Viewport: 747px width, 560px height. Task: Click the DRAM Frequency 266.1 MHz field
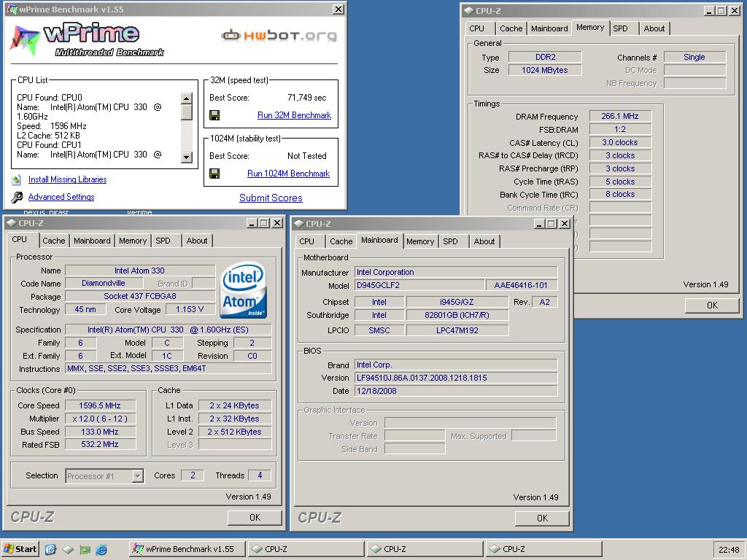click(x=620, y=116)
